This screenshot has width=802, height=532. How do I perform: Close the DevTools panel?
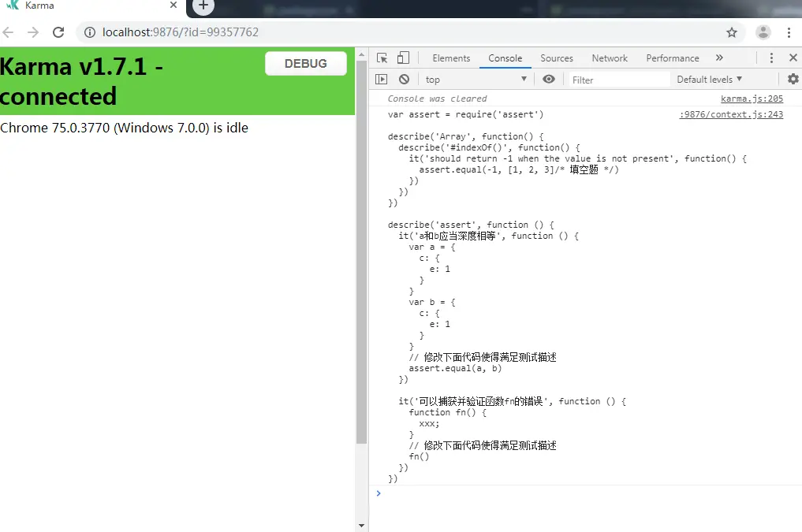(793, 58)
